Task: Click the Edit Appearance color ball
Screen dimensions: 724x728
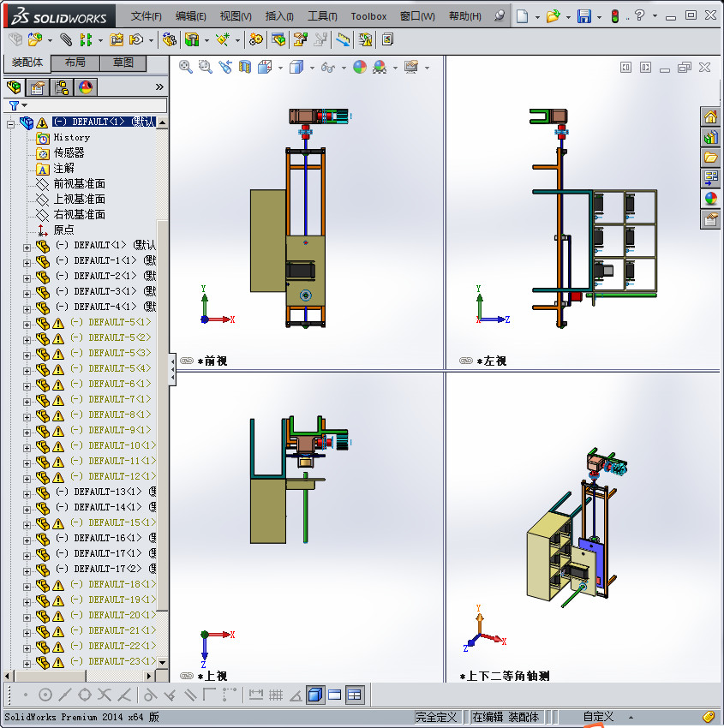Action: 360,68
